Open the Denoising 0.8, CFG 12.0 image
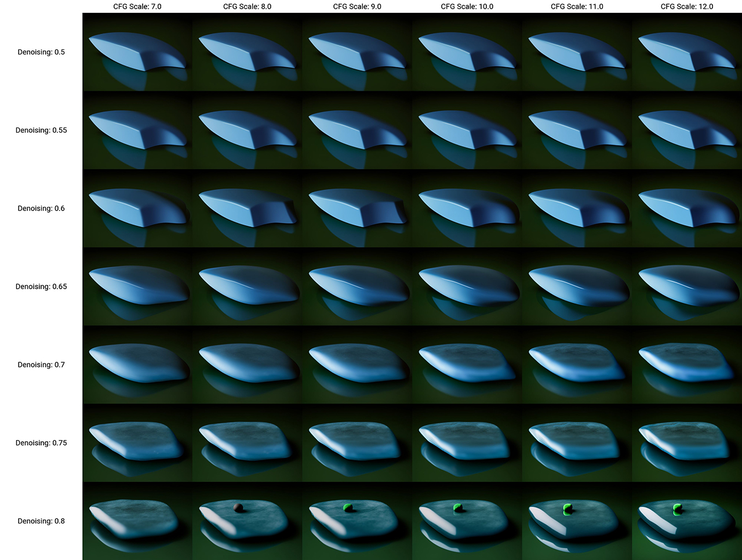Screen dimensions: 742x560 coord(687,521)
